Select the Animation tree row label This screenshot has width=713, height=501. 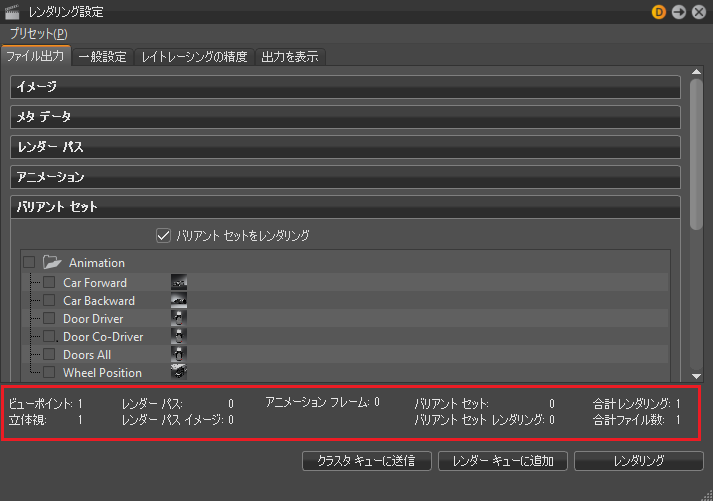tap(97, 263)
